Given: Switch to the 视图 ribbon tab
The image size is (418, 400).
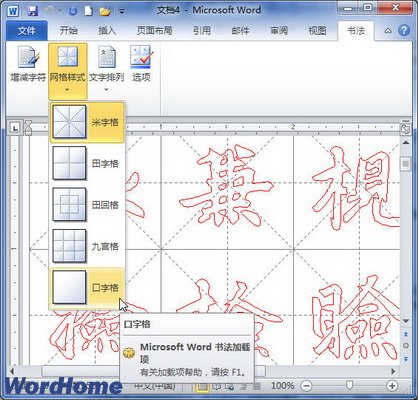Looking at the screenshot, I should tap(317, 31).
